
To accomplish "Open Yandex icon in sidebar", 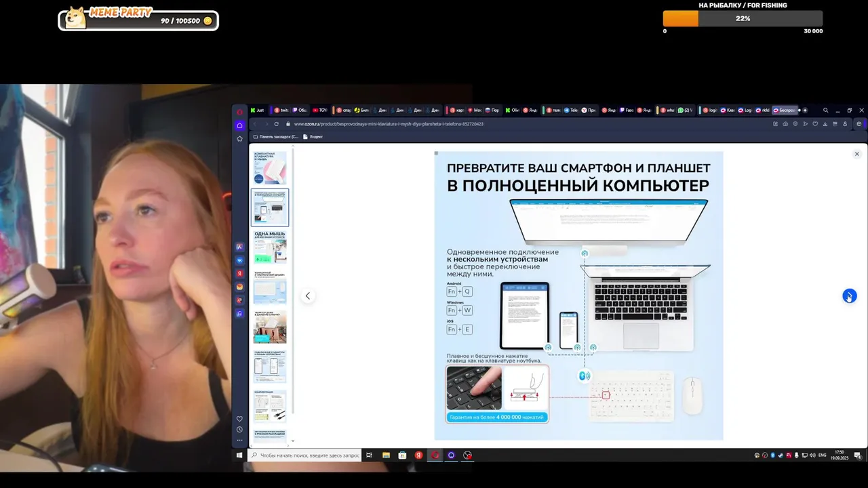I will (x=239, y=273).
